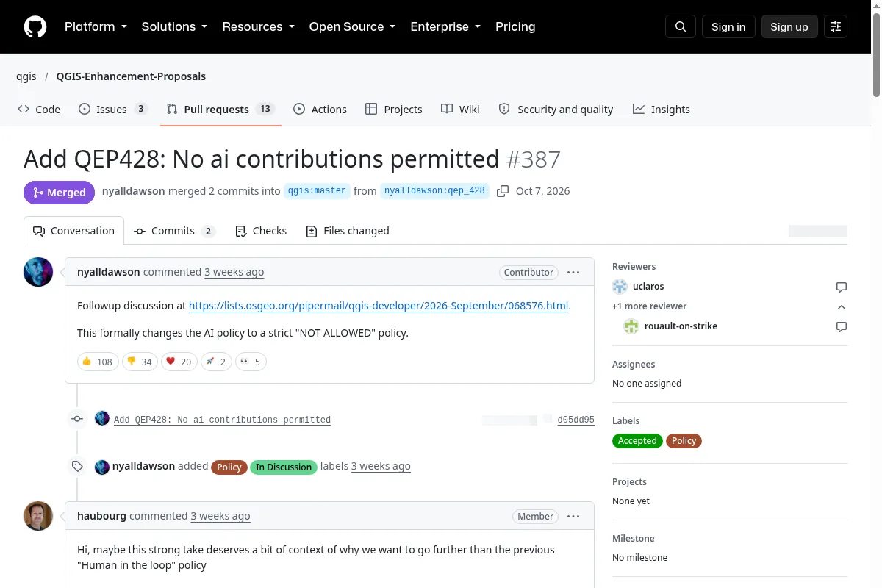Select the Checks tab

(x=261, y=231)
